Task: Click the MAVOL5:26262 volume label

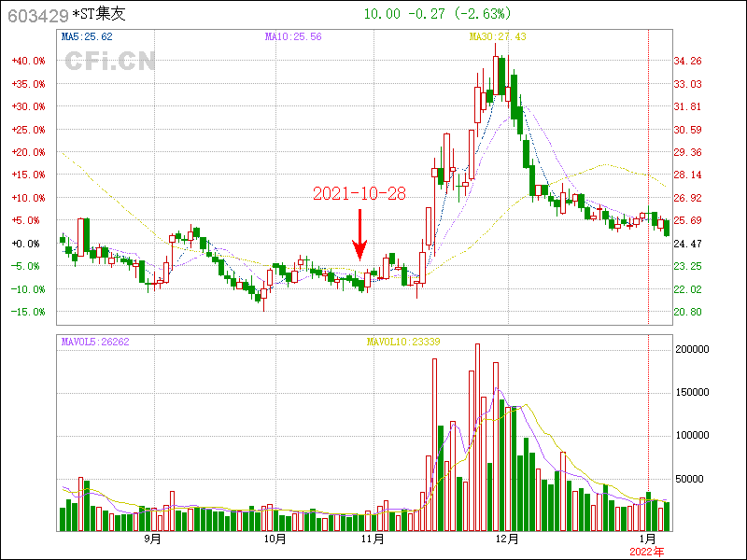Action: (94, 342)
